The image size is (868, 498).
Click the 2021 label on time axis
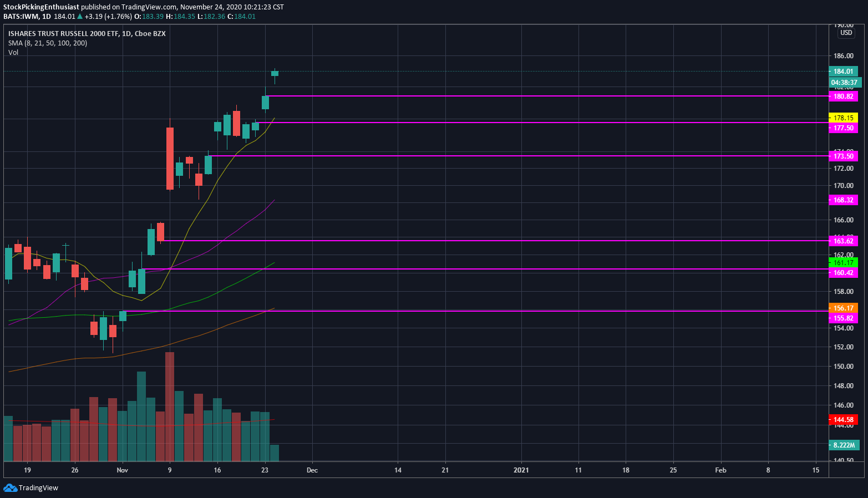click(521, 470)
